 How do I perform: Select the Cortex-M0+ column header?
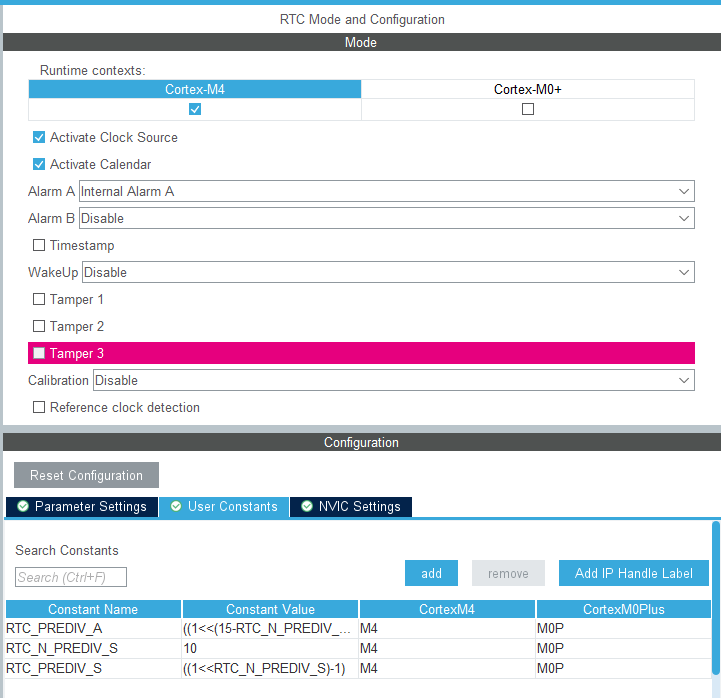(528, 89)
